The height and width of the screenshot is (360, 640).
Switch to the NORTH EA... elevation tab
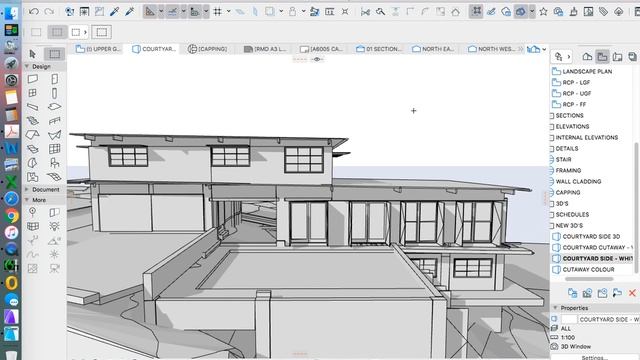pos(433,49)
